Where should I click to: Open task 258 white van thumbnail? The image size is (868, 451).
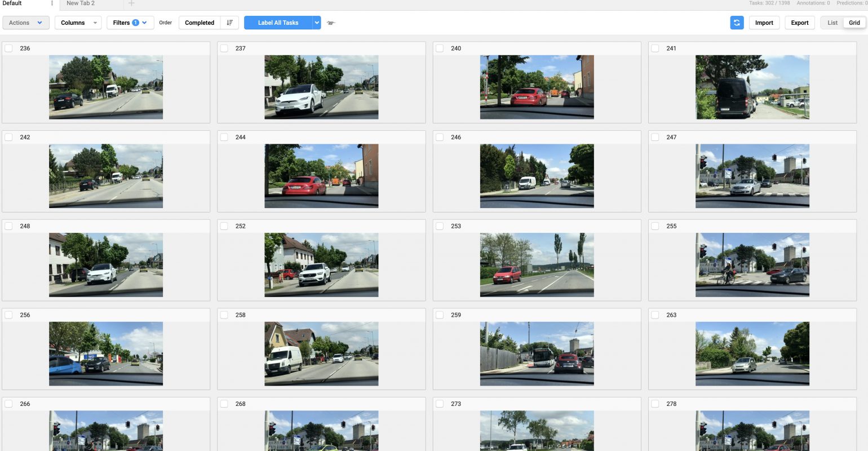pos(321,353)
